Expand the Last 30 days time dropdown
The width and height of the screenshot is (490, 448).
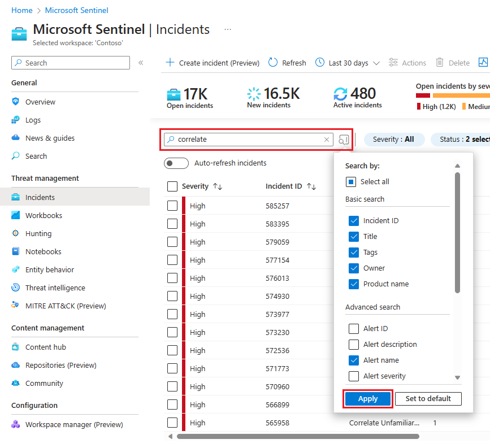point(348,63)
